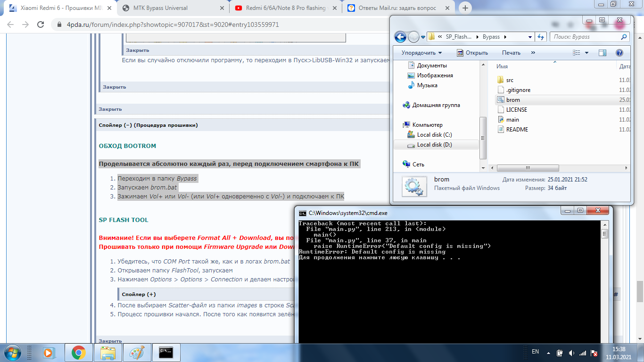The width and height of the screenshot is (644, 362).
Task: Click Открыть in Explorer toolbar
Action: 472,53
